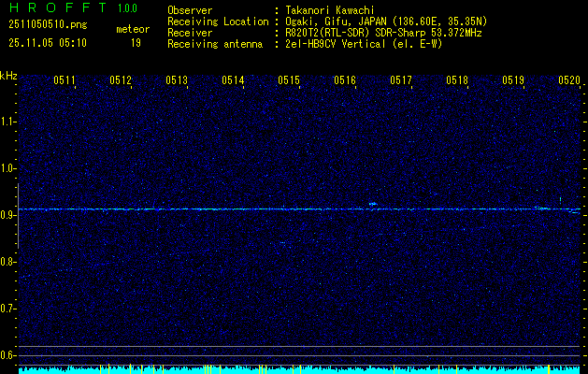Screen dimensions: 588x374
Task: Click the 'Receiving antenna' label
Action: click(x=215, y=44)
